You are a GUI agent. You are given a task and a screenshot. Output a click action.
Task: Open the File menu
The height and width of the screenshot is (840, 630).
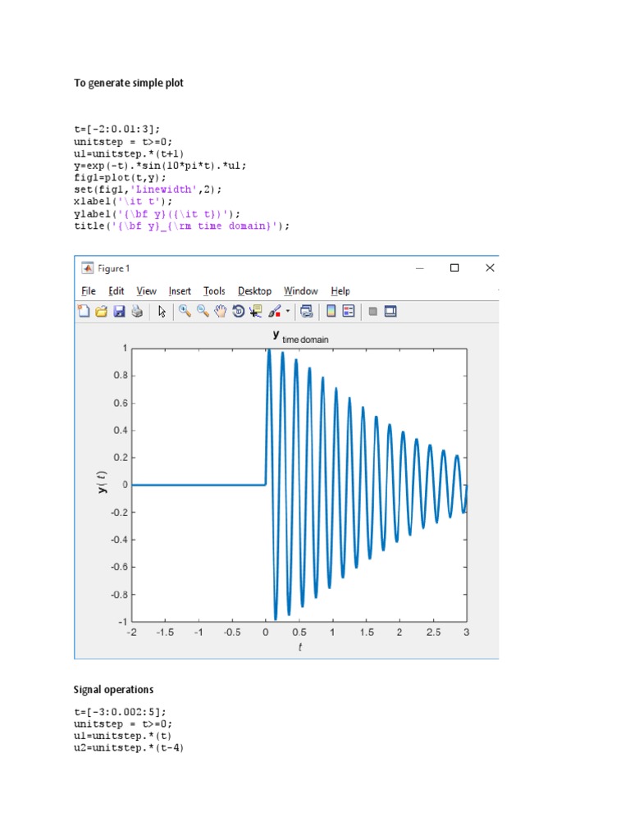[x=89, y=291]
